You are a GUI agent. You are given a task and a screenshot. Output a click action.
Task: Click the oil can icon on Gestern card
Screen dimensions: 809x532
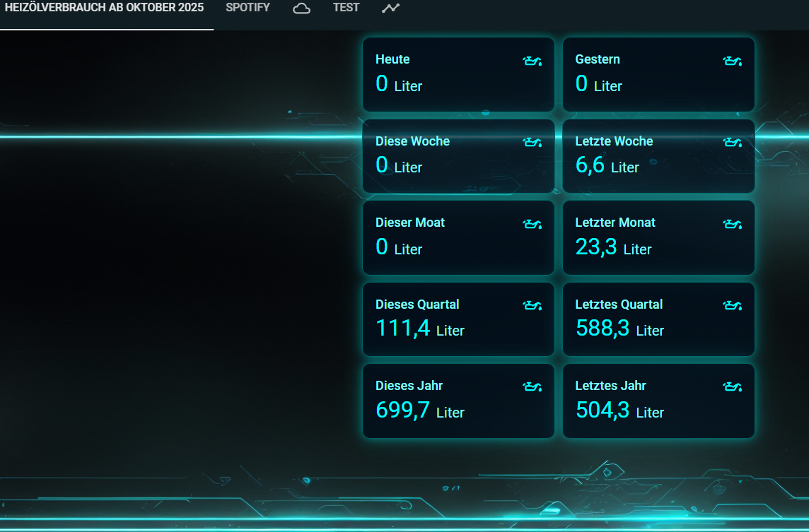732,61
